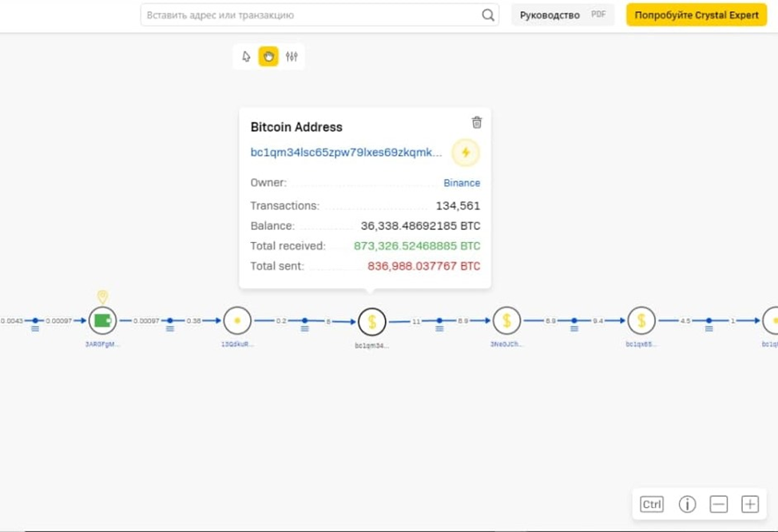
Task: Click the 3Ne0JCh... address label
Action: click(506, 344)
